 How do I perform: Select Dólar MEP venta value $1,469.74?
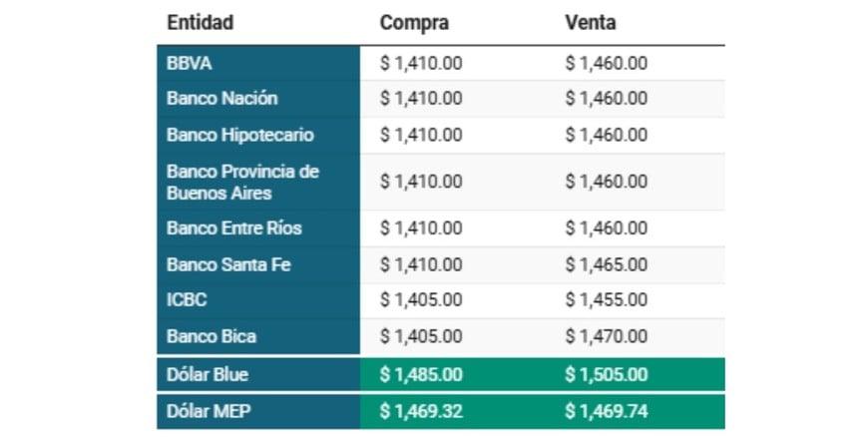tap(606, 411)
